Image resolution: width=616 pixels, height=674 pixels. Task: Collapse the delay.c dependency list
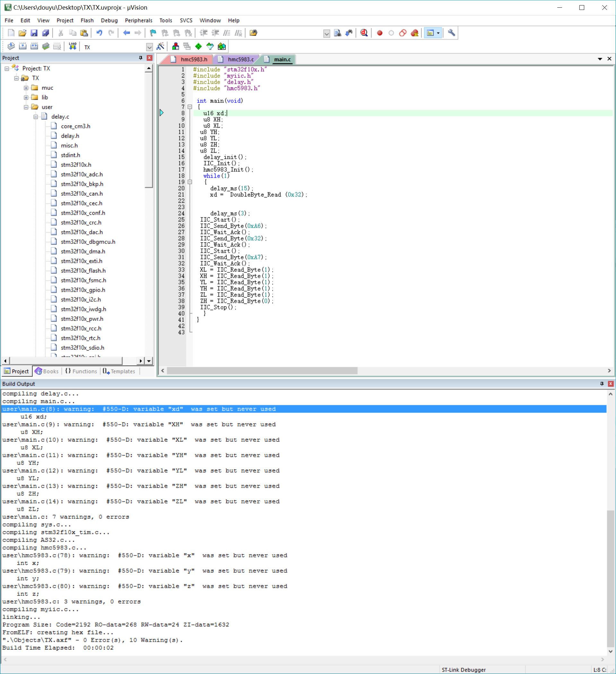[36, 117]
